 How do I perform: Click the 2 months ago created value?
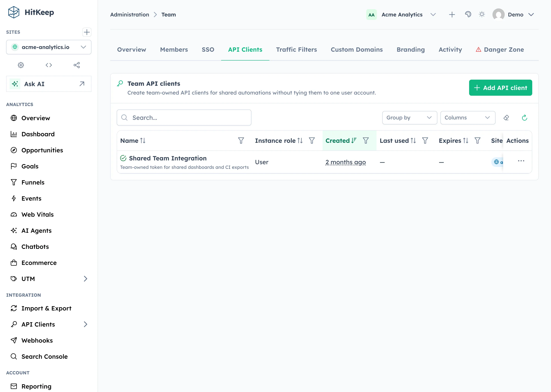click(x=346, y=162)
